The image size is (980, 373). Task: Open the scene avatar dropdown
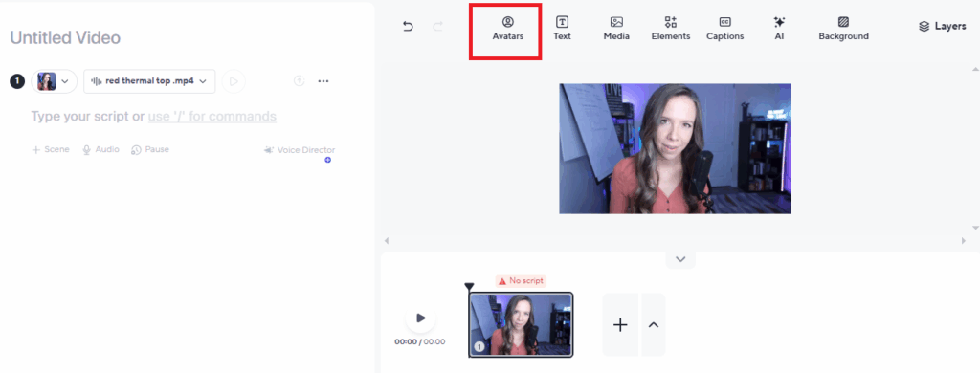pos(54,81)
